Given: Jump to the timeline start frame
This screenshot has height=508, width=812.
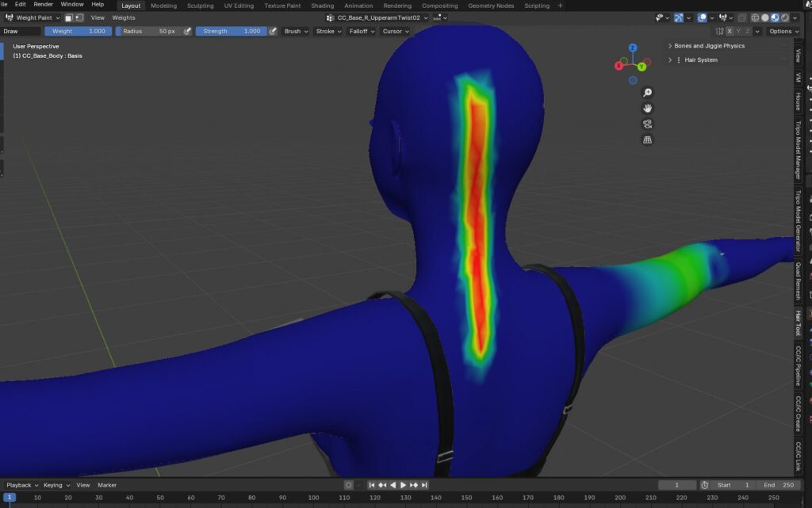Looking at the screenshot, I should tap(371, 485).
